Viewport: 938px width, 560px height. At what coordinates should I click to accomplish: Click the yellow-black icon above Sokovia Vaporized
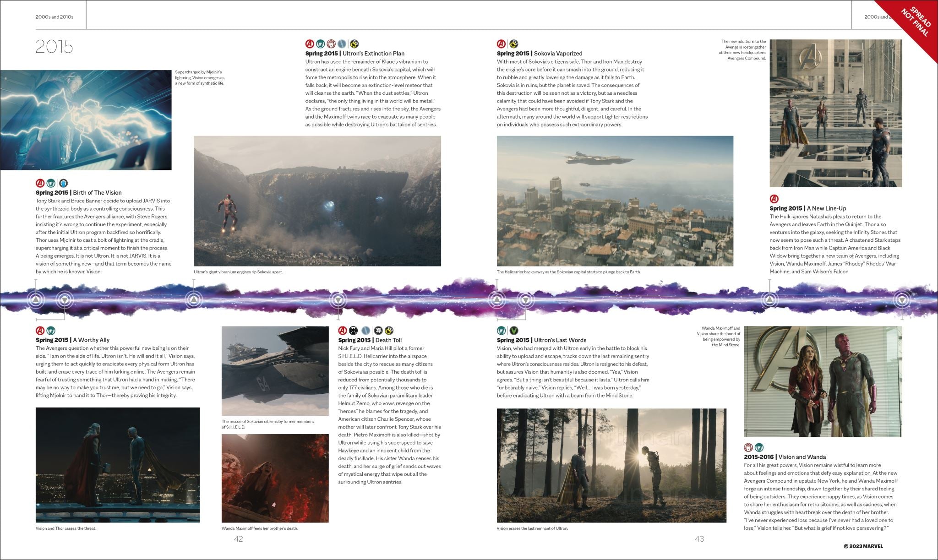click(514, 44)
